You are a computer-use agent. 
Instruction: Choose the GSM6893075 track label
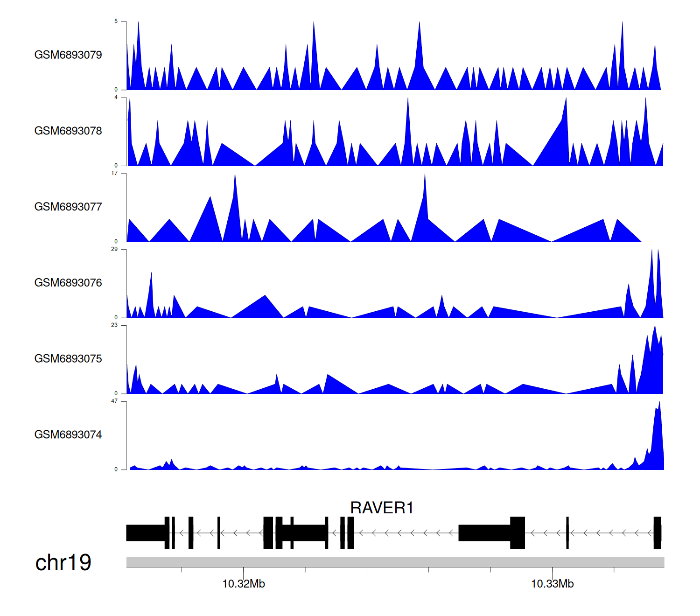tap(68, 358)
